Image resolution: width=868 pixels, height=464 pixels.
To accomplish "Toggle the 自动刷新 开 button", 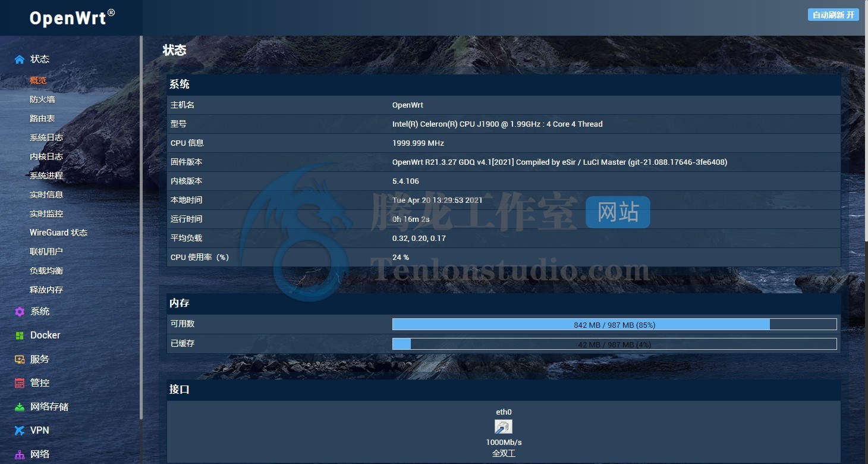I will click(x=834, y=15).
